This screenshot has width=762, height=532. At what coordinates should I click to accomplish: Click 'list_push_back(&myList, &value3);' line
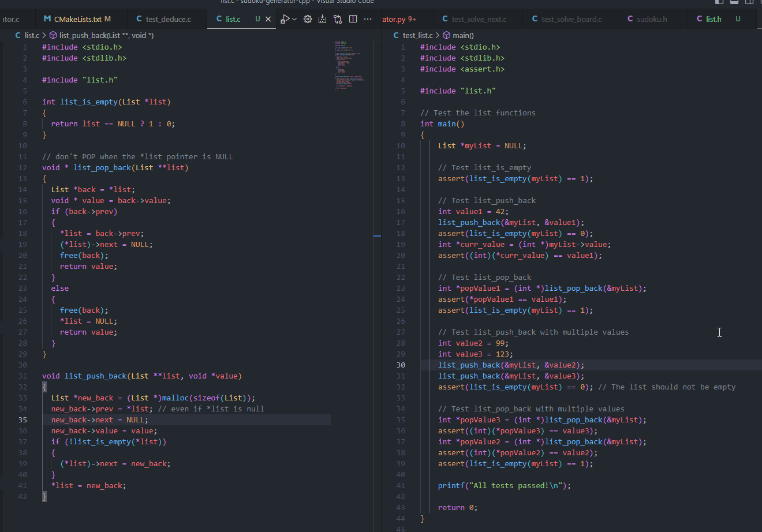pyautogui.click(x=511, y=376)
